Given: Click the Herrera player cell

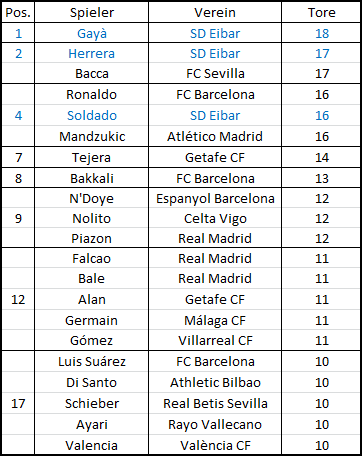Looking at the screenshot, I should tap(92, 53).
